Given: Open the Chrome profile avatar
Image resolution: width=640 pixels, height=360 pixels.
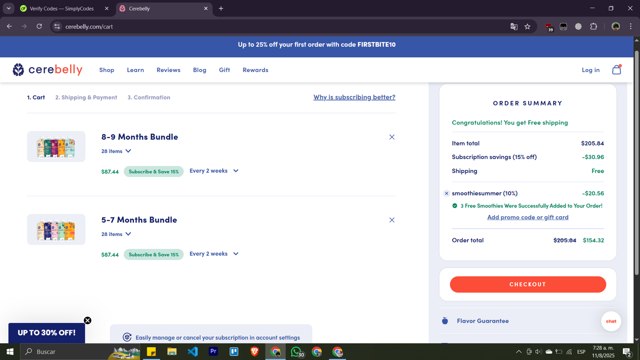Looking at the screenshot, I should point(616,27).
